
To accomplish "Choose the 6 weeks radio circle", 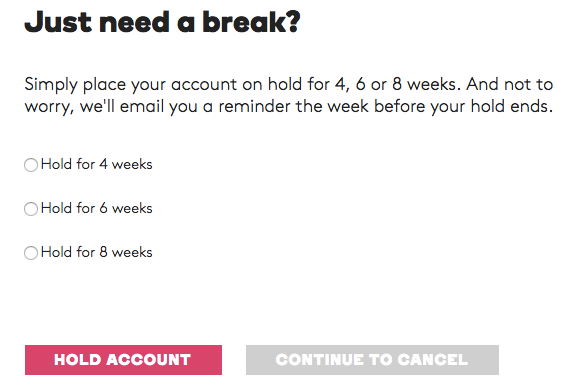I will coord(31,209).
